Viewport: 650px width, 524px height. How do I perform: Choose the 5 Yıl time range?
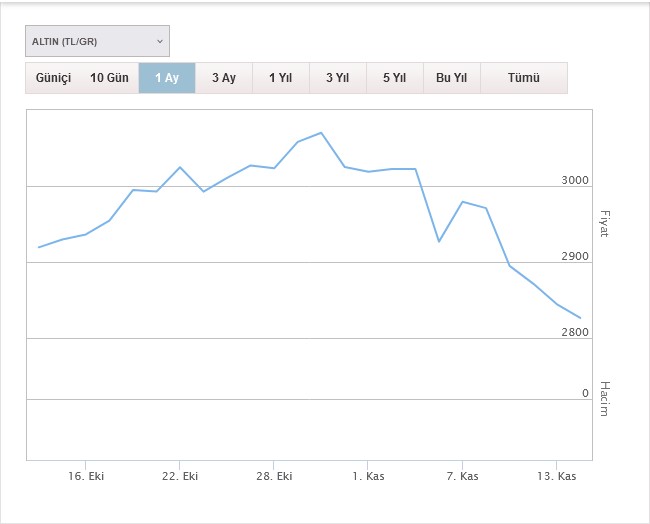(x=394, y=78)
